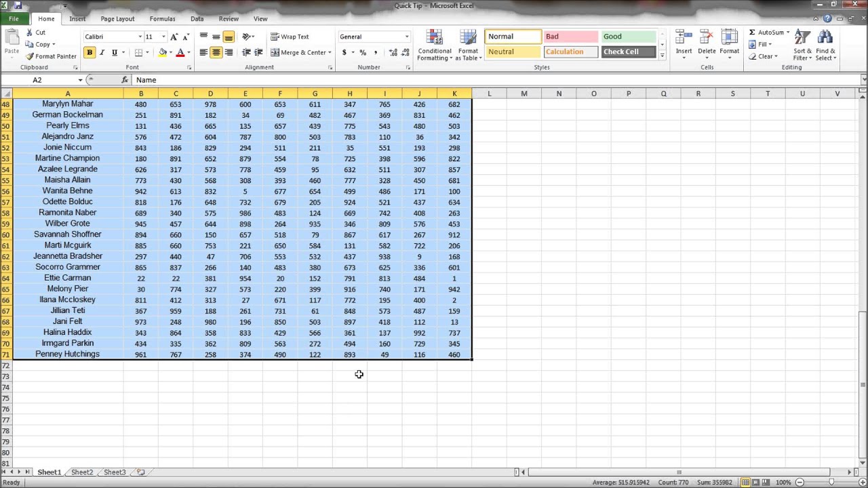Click Insert Function fx icon

click(125, 80)
